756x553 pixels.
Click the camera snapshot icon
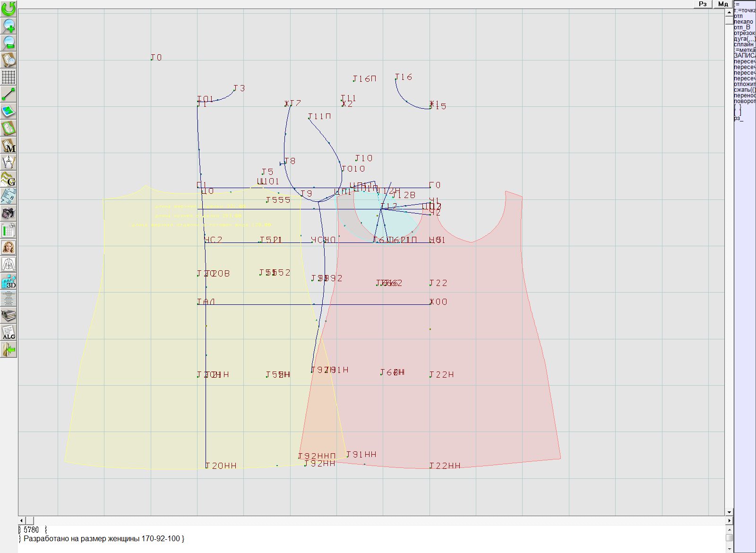[9, 214]
